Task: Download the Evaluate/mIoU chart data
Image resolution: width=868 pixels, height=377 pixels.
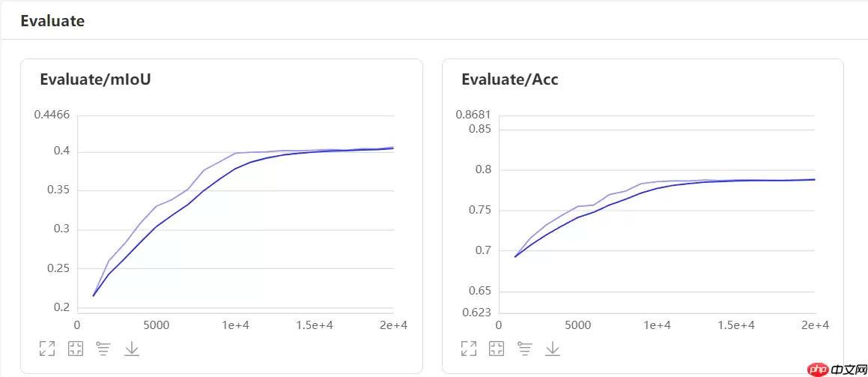Action: (x=132, y=349)
